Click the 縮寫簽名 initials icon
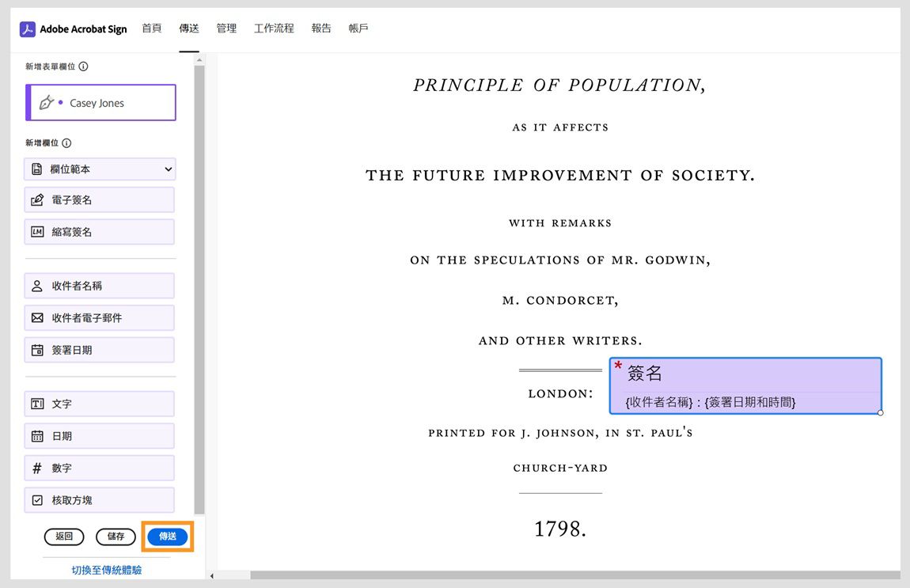Screen dimensions: 910x588 [x=37, y=232]
